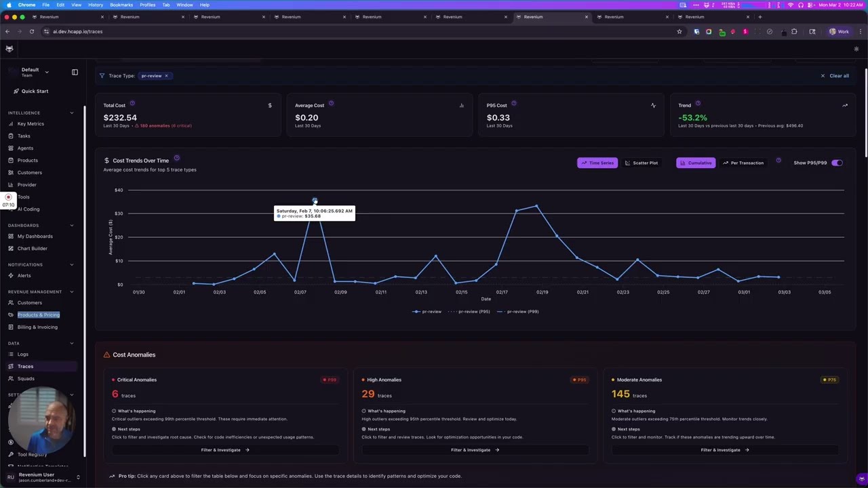The height and width of the screenshot is (488, 868).
Task: Collapse the sidebar with the panel icon
Action: (75, 72)
